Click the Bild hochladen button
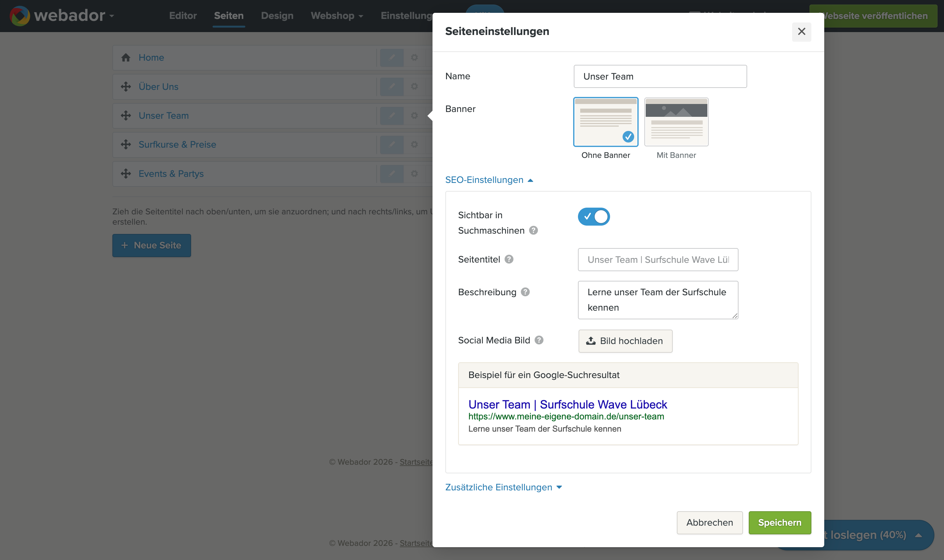Image resolution: width=944 pixels, height=560 pixels. (625, 341)
